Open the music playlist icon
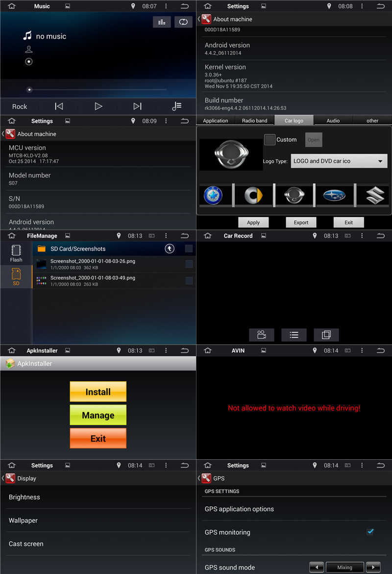392x574 pixels. point(177,106)
